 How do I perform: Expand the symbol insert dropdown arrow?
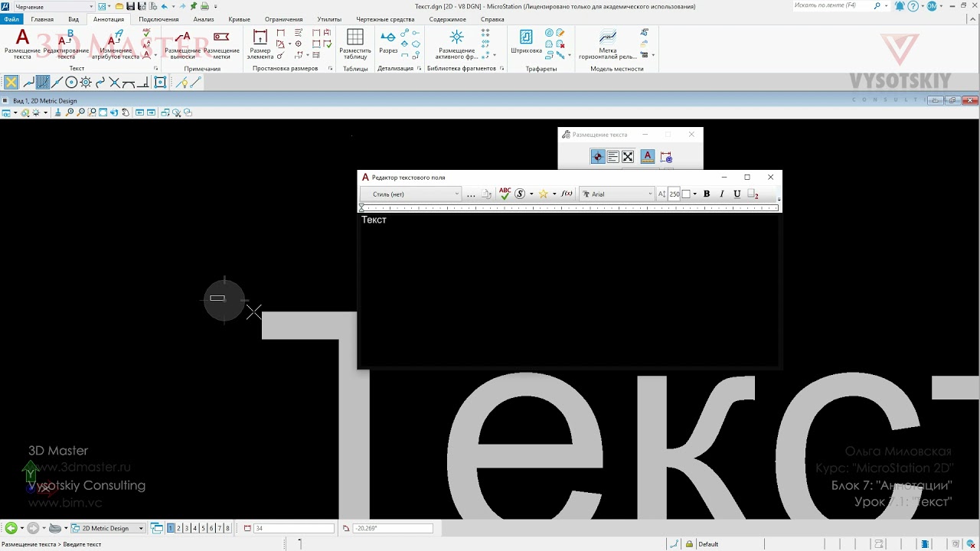pyautogui.click(x=531, y=194)
